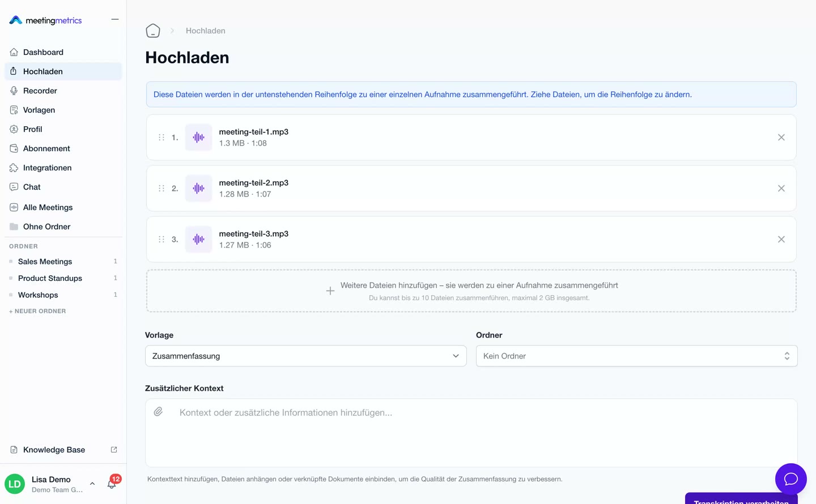Click file name meeting-teil-3.mp3

coord(254,234)
